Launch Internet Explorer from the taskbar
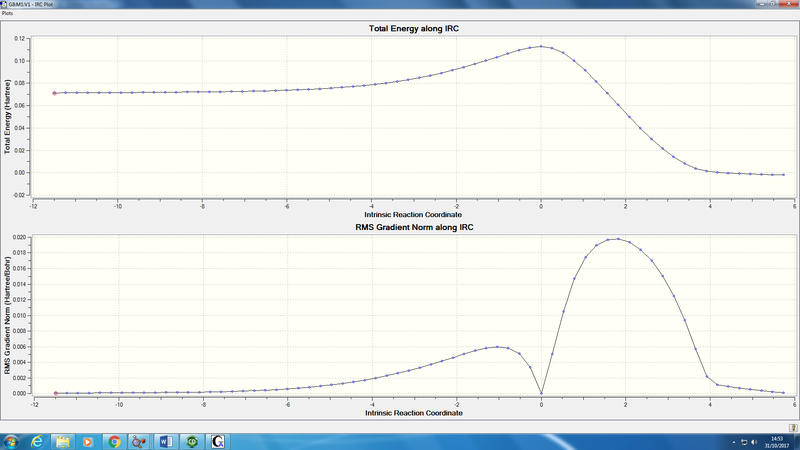Image resolution: width=800 pixels, height=450 pixels. [37, 442]
